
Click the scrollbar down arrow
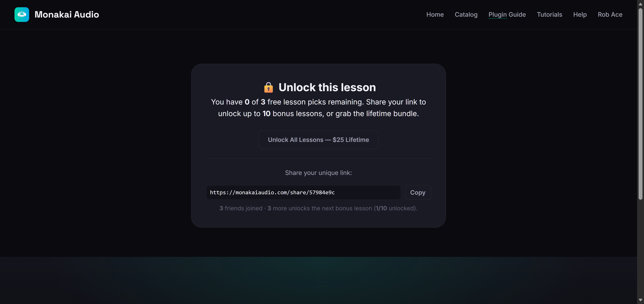click(640, 300)
